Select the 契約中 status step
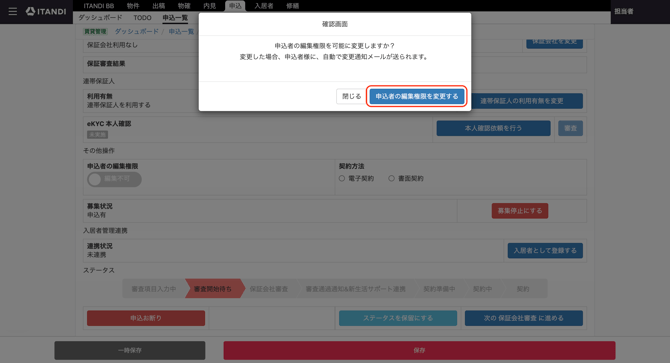Screen dimensions: 670x363 [482, 289]
